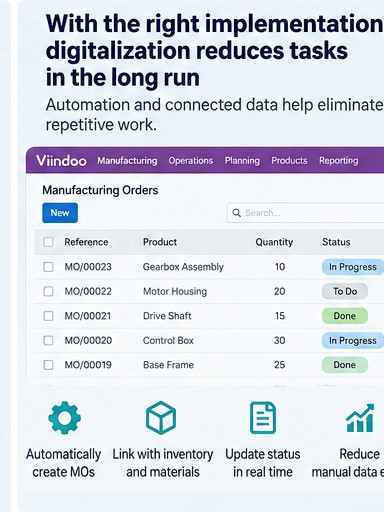Click quantity 30 for Control Box
384x512 pixels.
[x=280, y=340]
